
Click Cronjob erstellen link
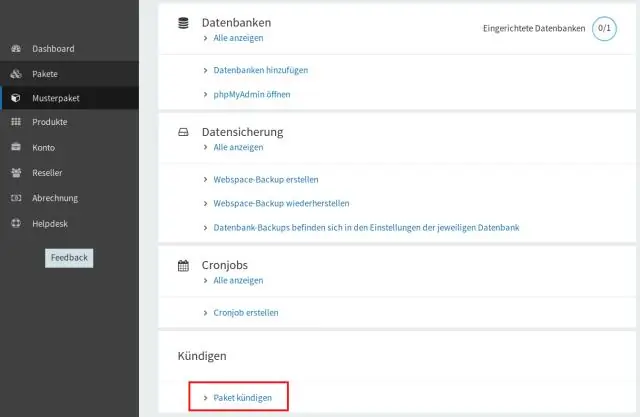point(246,313)
